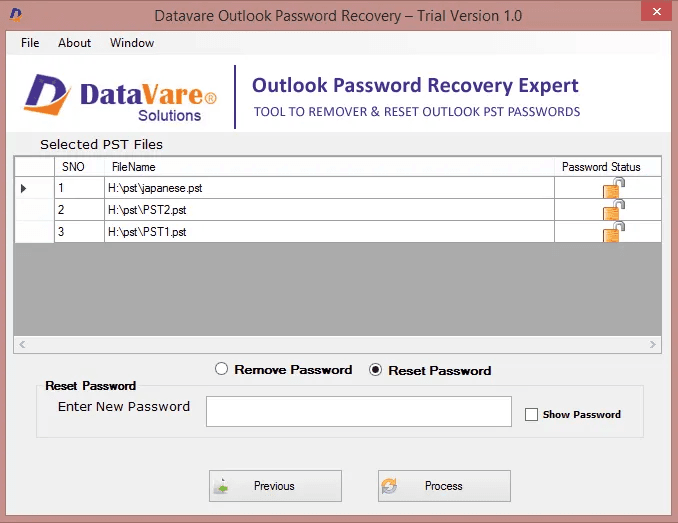Click SNO cell 3 in the table
Image resolution: width=678 pixels, height=523 pixels.
tap(79, 232)
